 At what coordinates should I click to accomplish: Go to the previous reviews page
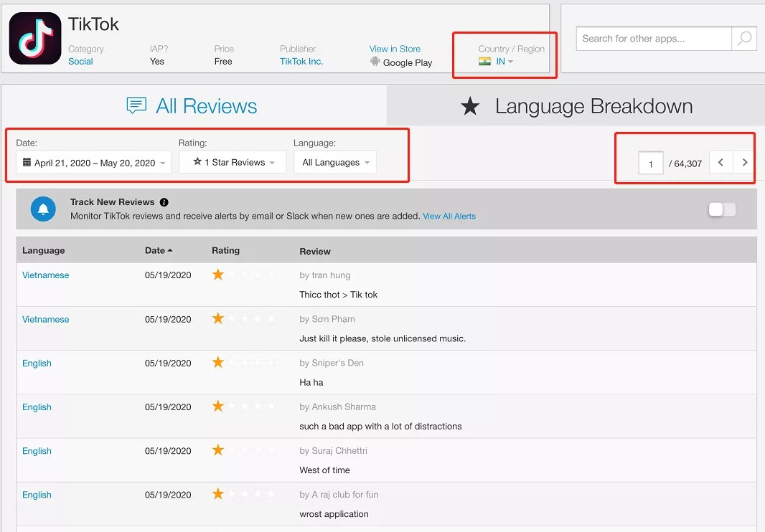click(x=721, y=162)
